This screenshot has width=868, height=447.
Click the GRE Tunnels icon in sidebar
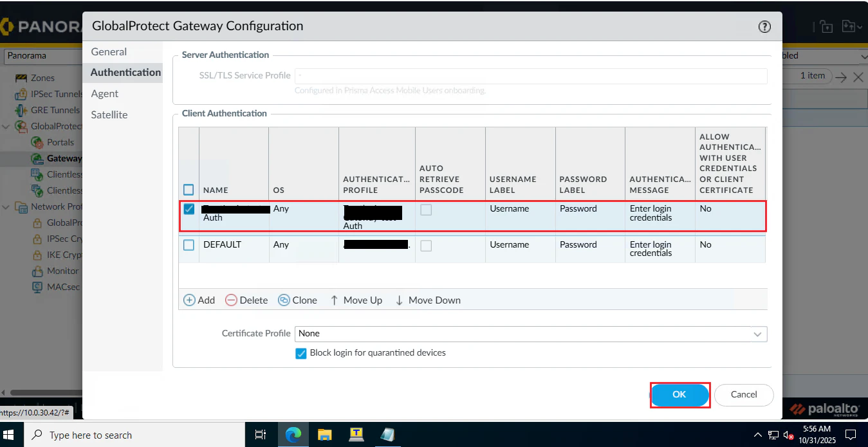[21, 110]
